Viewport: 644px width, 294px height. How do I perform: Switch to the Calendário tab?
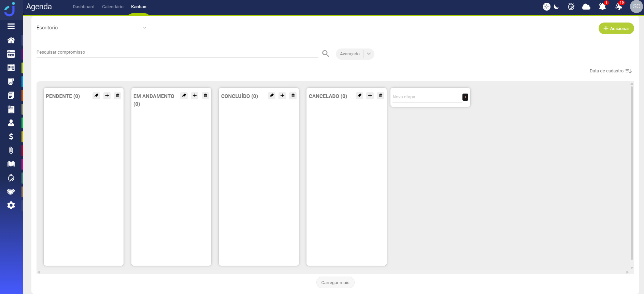tap(113, 7)
